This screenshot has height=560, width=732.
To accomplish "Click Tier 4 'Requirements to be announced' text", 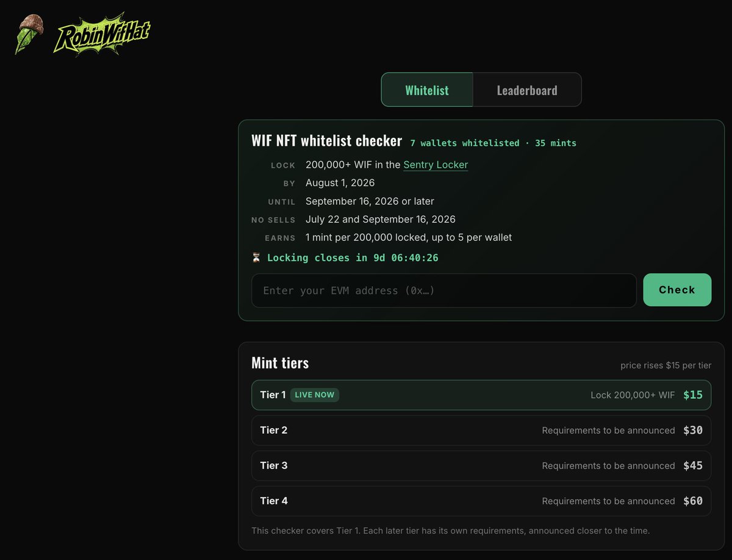I will [608, 501].
